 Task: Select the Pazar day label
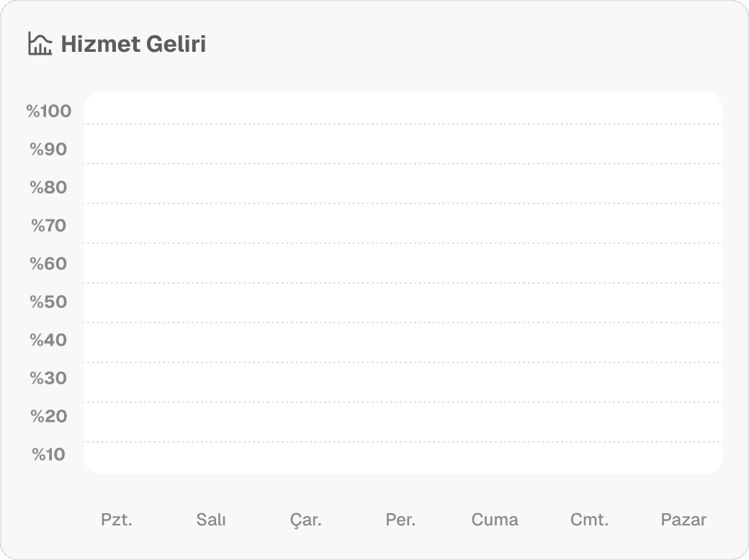[683, 520]
